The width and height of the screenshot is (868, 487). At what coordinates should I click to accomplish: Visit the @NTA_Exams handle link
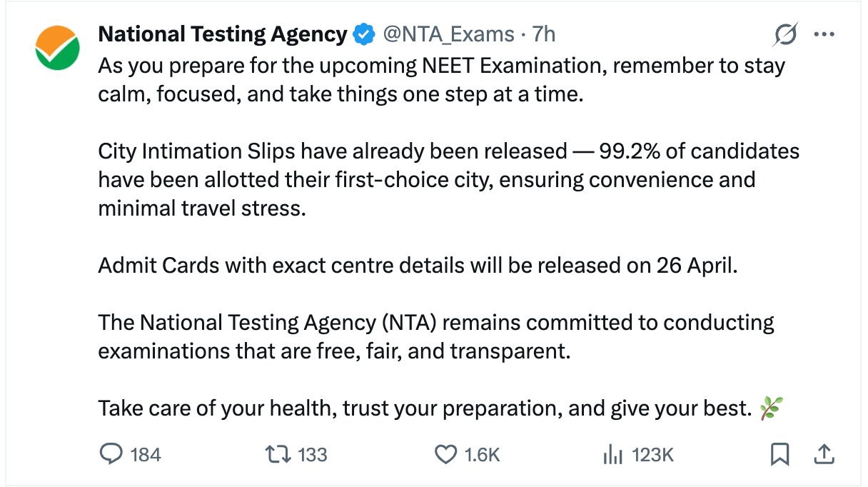point(448,34)
